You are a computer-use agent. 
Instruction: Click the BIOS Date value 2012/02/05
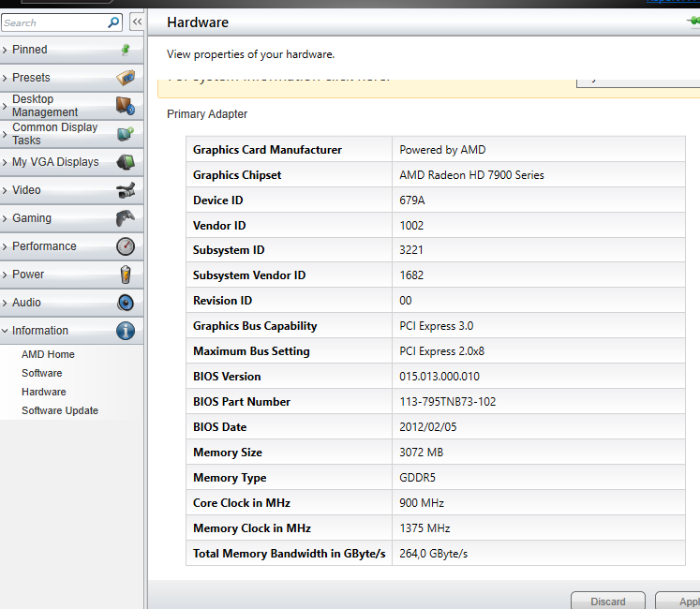(427, 427)
